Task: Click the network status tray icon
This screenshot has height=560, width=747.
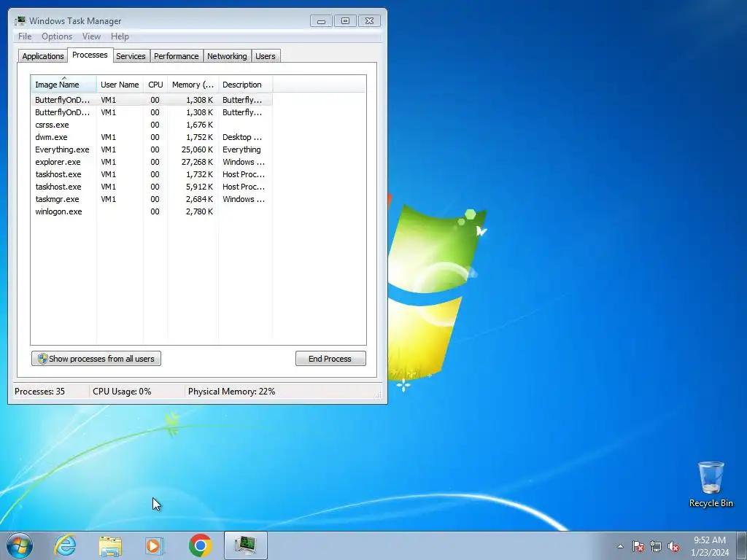Action: [x=656, y=546]
